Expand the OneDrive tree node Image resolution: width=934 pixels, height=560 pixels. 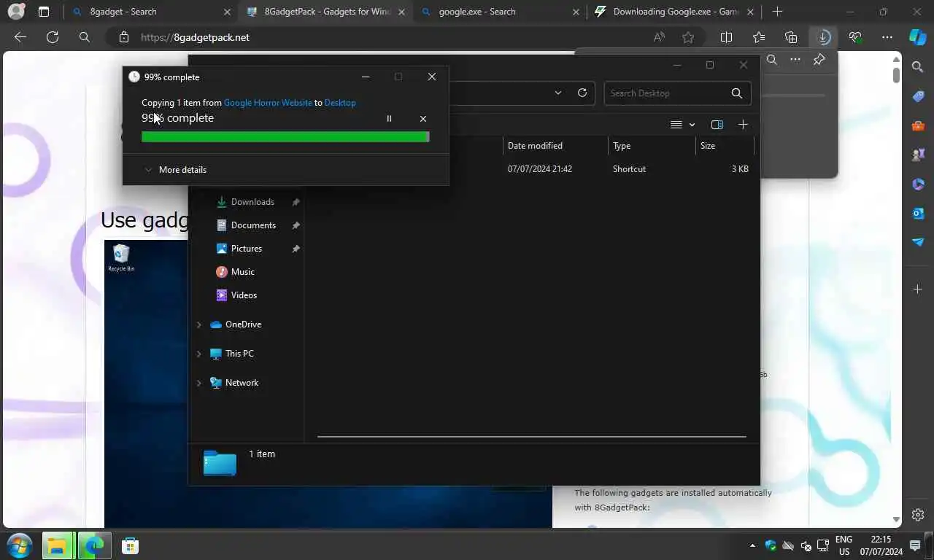[198, 324]
